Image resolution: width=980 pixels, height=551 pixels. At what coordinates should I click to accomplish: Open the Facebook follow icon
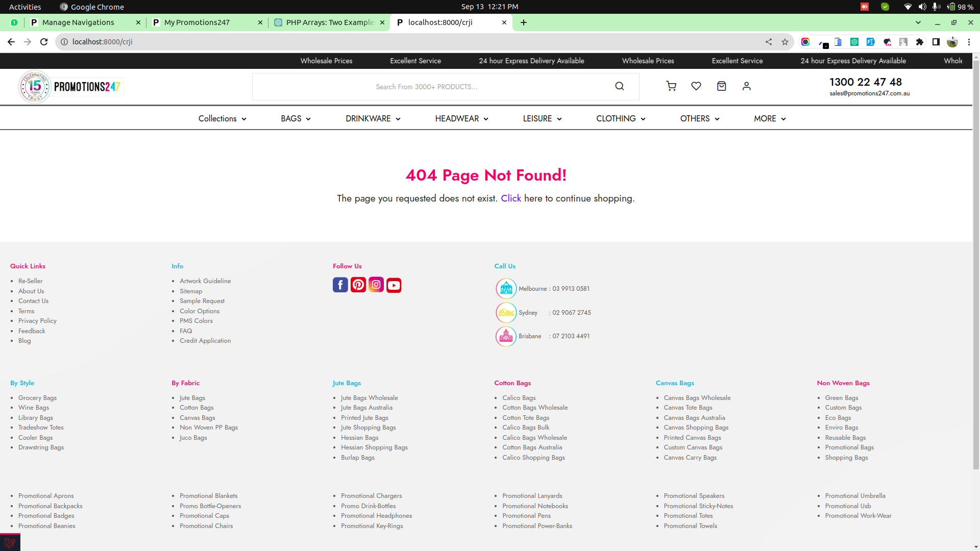pos(340,285)
